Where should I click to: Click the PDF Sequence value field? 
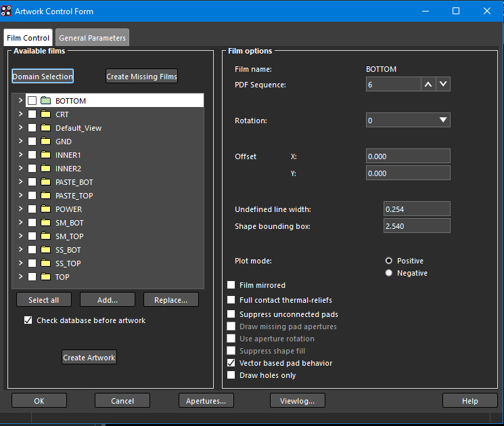coord(394,84)
